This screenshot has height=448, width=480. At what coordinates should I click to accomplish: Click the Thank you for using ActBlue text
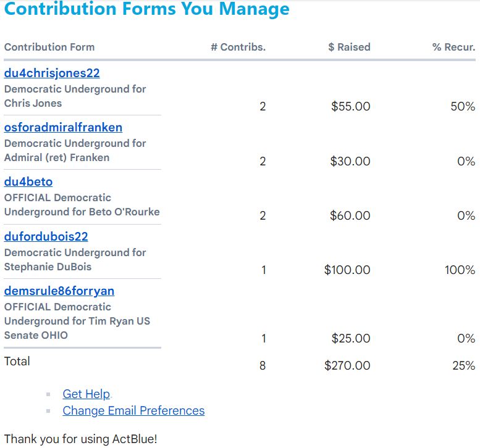coord(80,439)
